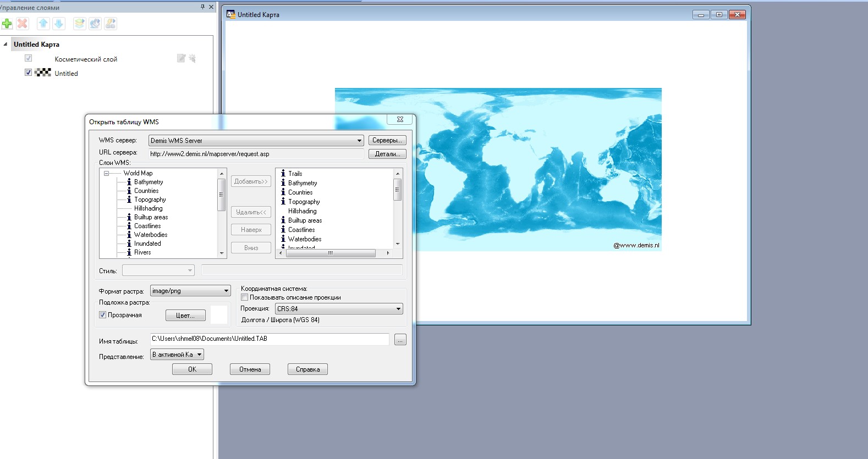
Task: Click the checkered raster icon beside the Untitled layer
Action: 43,73
